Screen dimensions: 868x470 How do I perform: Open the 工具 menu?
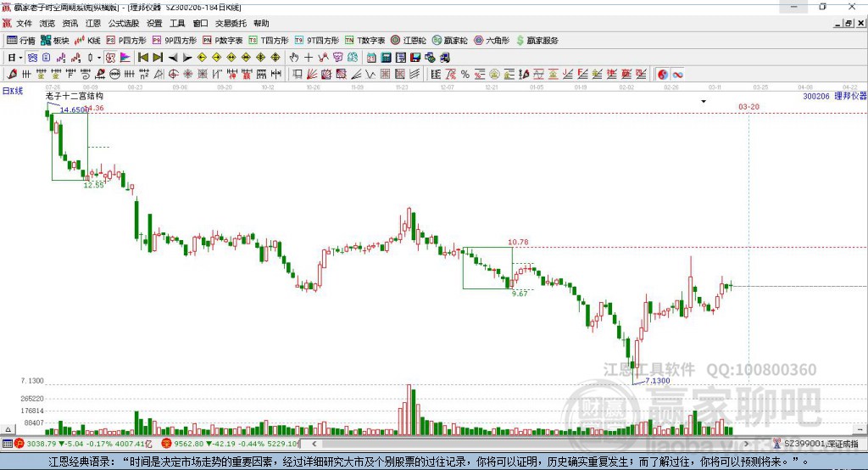pos(177,23)
